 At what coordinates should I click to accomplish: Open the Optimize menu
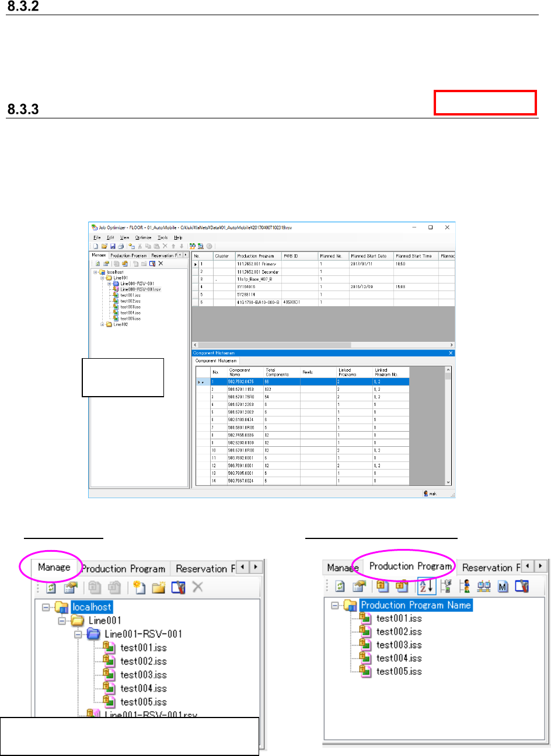(x=144, y=237)
